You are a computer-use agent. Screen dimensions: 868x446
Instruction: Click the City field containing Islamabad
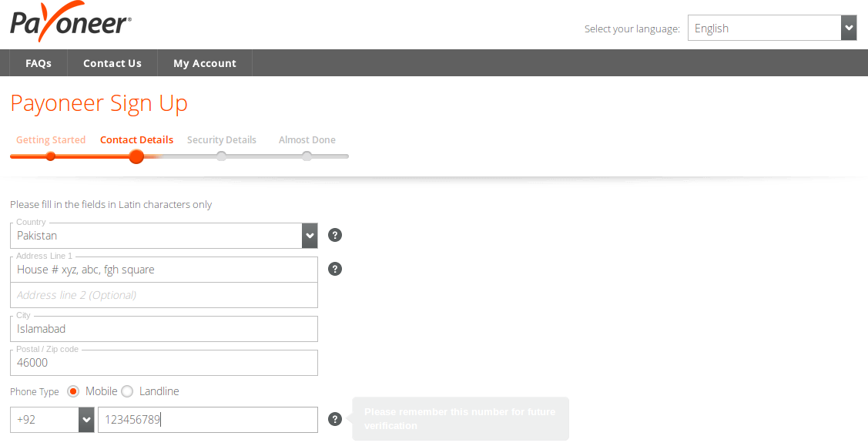click(163, 329)
